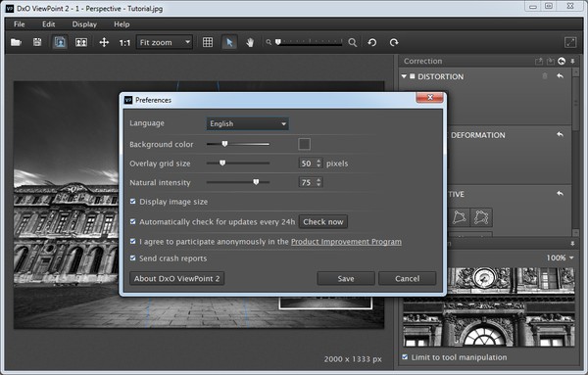The width and height of the screenshot is (588, 375).
Task: Select the hand pan tool
Action: [250, 43]
